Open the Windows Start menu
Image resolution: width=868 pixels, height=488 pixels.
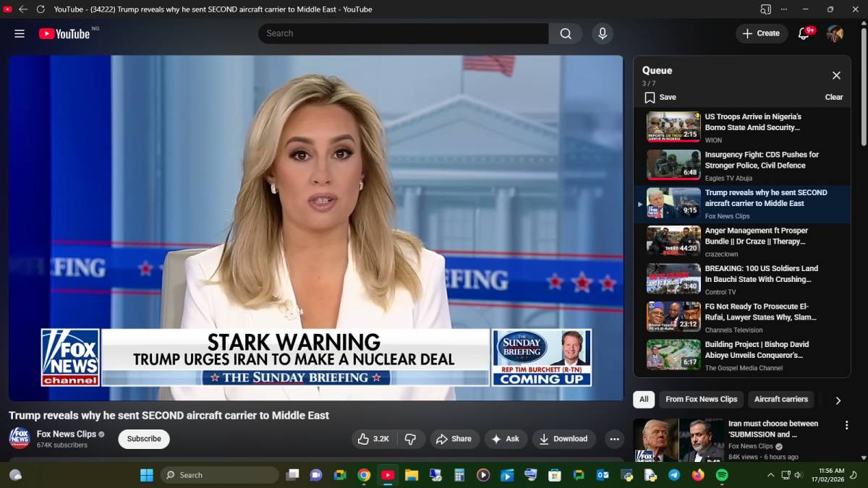pos(146,475)
